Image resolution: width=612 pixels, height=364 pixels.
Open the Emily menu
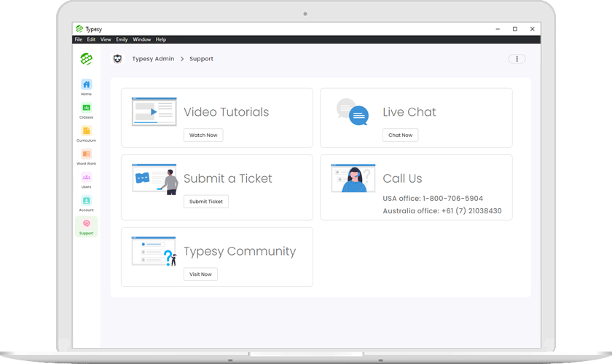click(x=122, y=39)
